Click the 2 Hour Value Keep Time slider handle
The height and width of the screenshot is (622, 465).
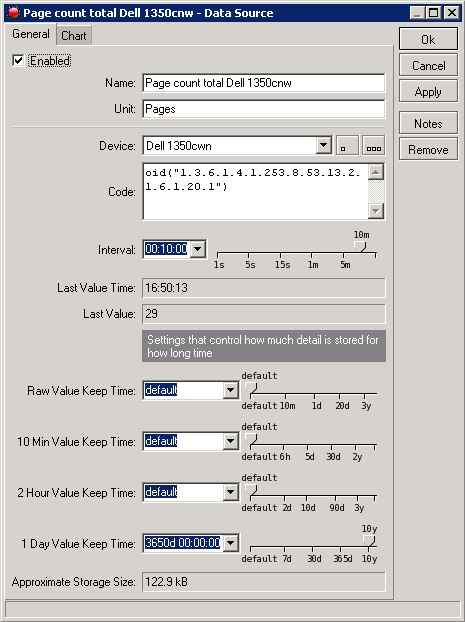click(251, 490)
